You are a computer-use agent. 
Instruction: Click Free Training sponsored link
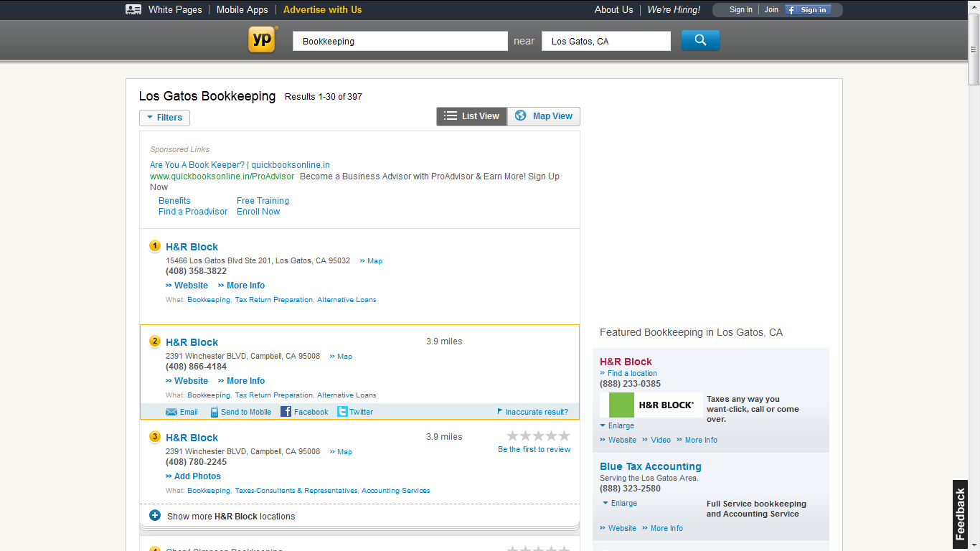(x=263, y=201)
